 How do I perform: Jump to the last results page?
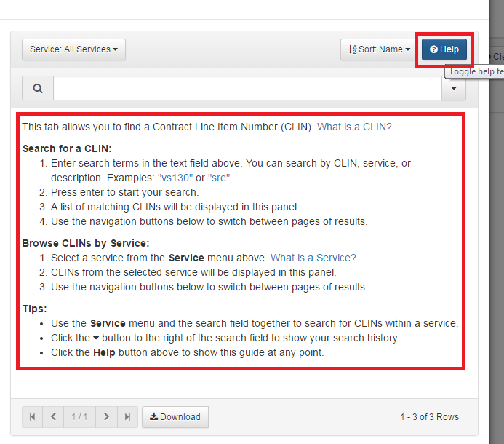pos(127,417)
